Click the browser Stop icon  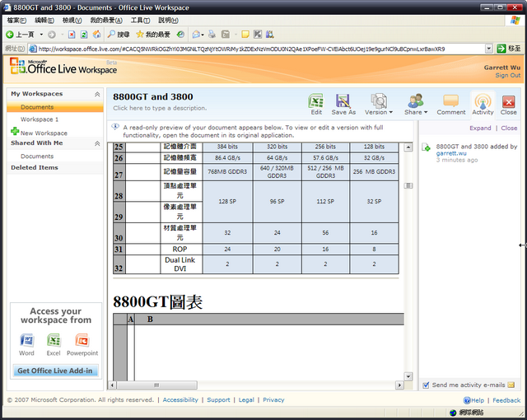72,35
